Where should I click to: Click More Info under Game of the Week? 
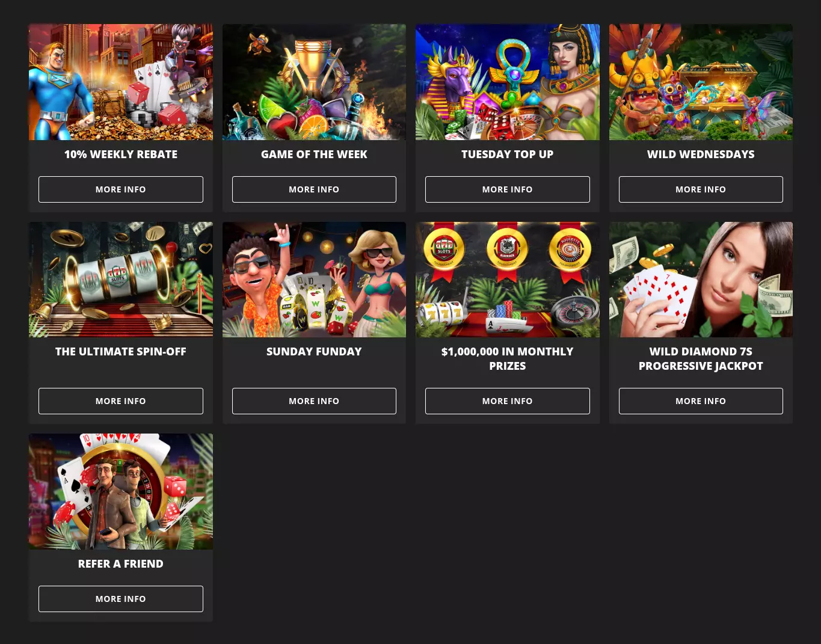tap(314, 189)
